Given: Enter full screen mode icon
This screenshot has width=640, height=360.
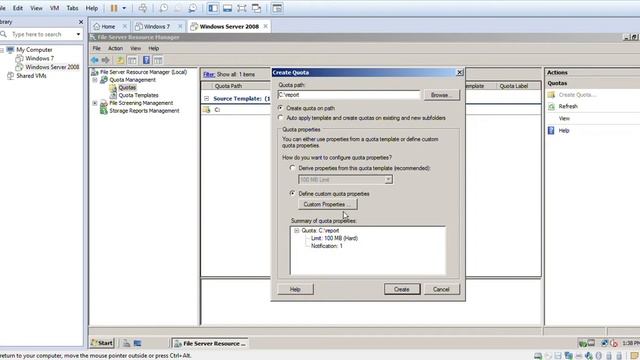Looking at the screenshot, I should (x=242, y=8).
